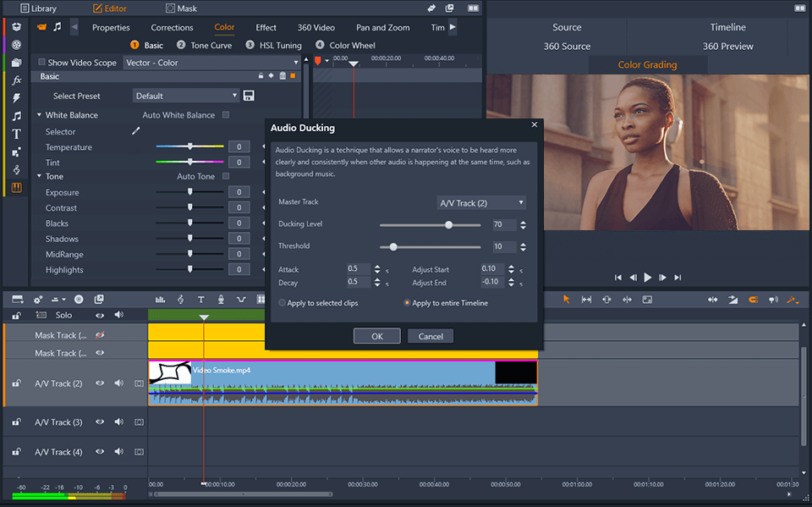Click the Video Smoke.mp4 clip on the timeline

click(338, 371)
